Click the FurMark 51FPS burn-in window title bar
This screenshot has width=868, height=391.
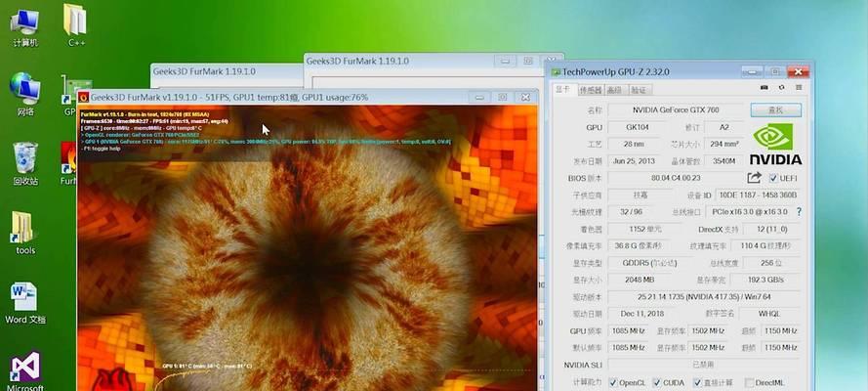coord(308,97)
